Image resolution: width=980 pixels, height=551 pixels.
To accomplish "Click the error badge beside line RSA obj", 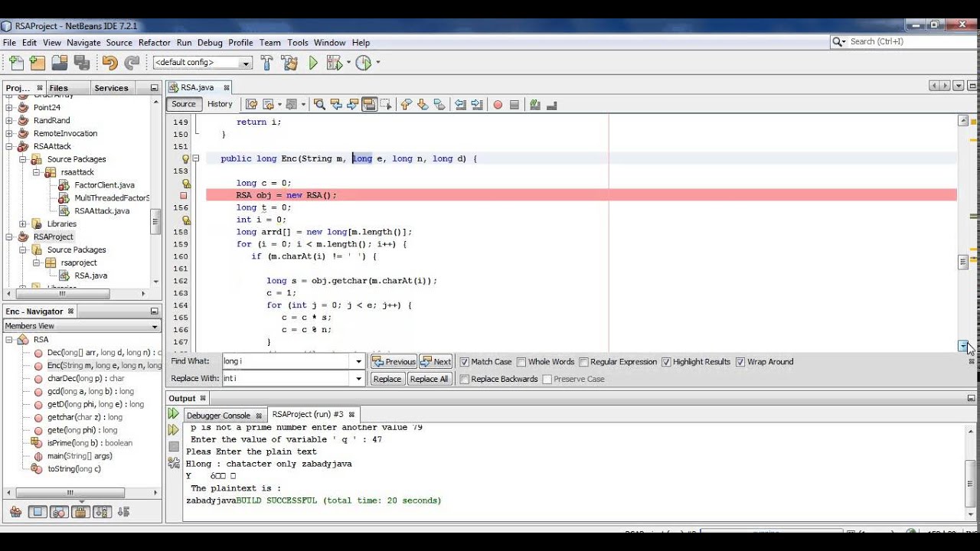I will (184, 195).
